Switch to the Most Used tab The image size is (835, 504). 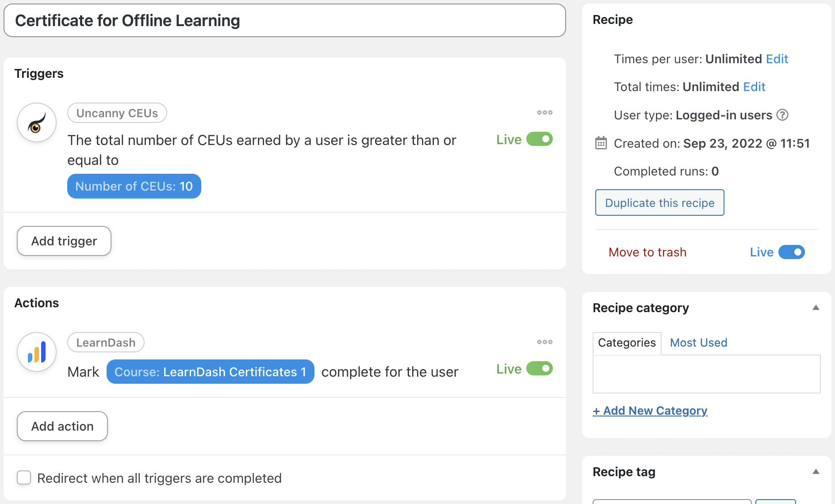coord(698,343)
